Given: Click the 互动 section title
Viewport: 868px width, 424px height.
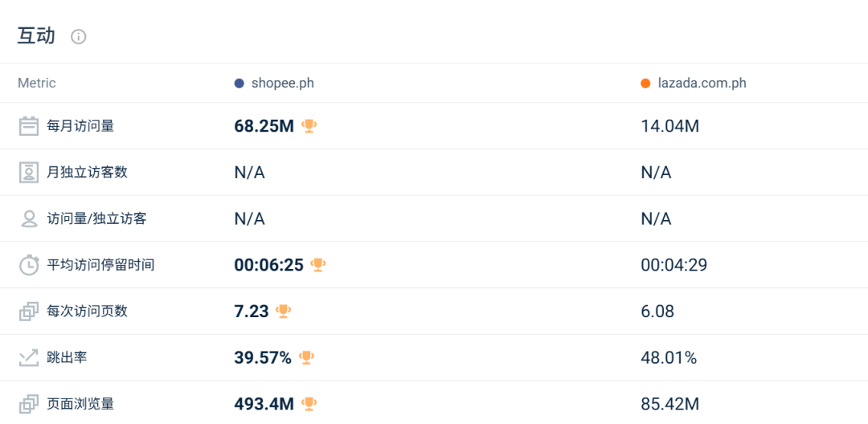Looking at the screenshot, I should [36, 36].
